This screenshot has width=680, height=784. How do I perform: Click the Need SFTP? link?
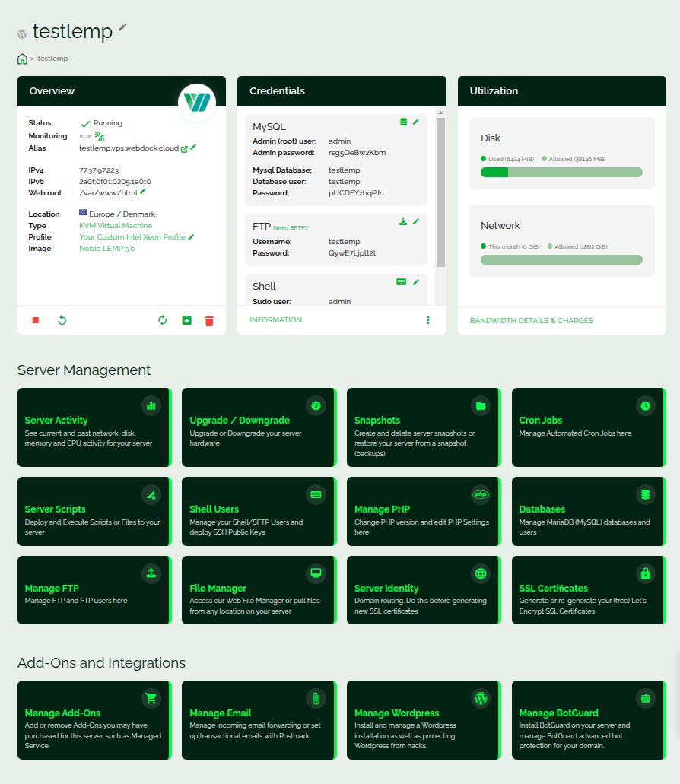click(291, 227)
